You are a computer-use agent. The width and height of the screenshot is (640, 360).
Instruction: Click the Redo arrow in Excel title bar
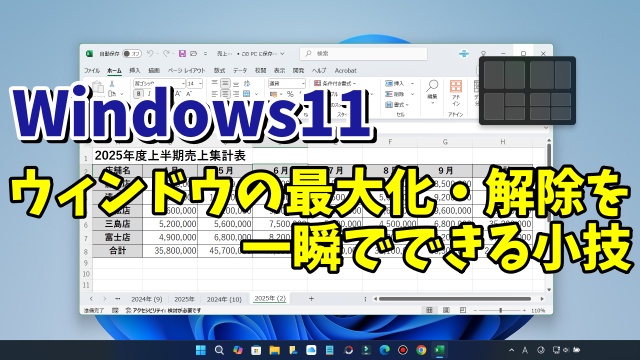[166, 53]
